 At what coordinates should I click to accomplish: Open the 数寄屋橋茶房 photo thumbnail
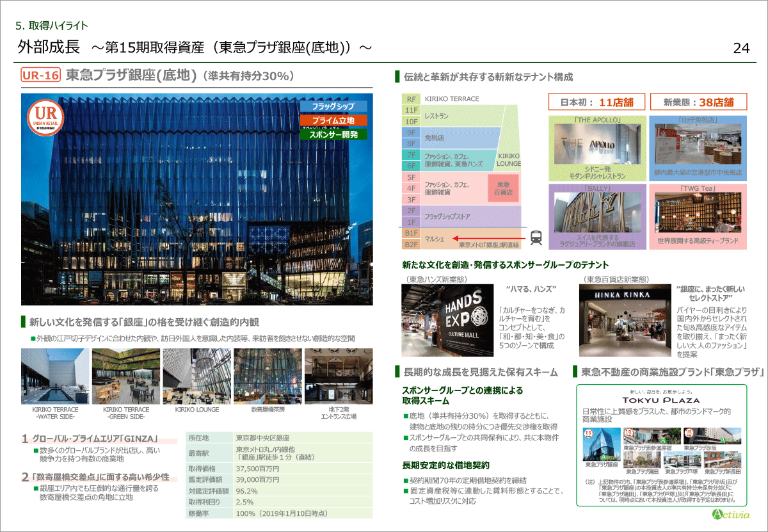(268, 376)
